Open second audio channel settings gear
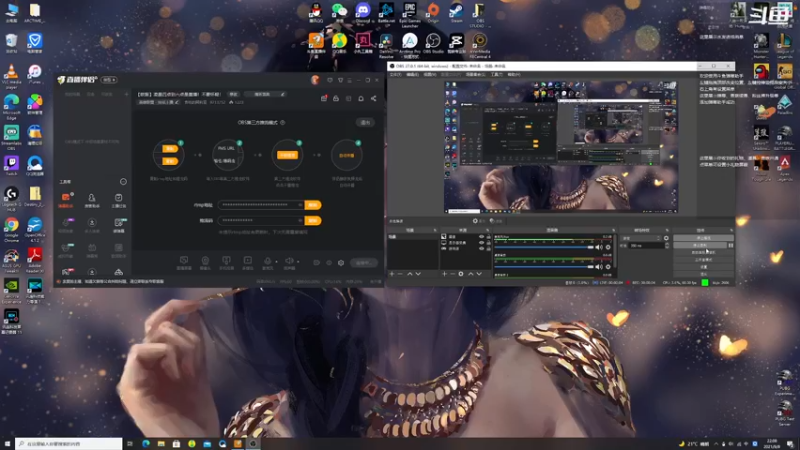The image size is (800, 450). 608,266
